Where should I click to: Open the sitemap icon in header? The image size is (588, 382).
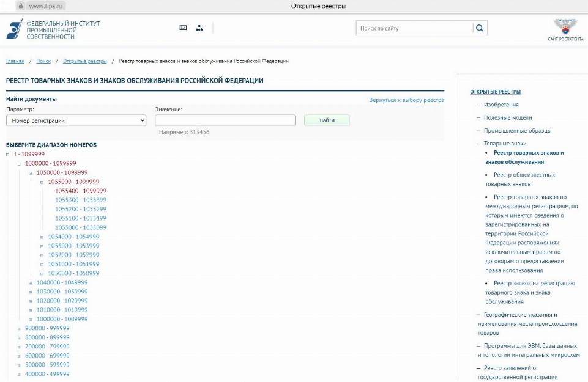[199, 28]
